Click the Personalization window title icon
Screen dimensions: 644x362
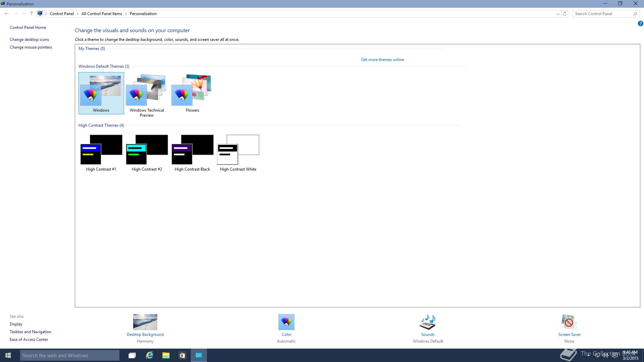pyautogui.click(x=3, y=4)
